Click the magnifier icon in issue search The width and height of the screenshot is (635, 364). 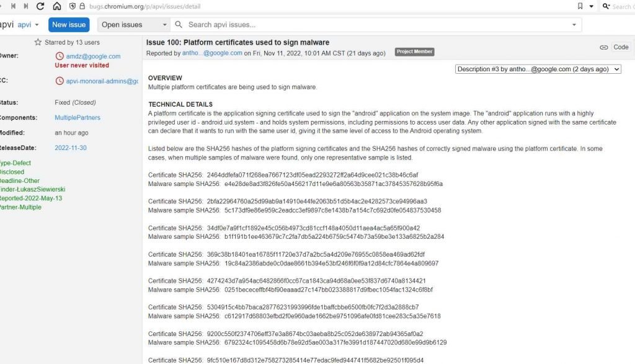[x=179, y=25]
